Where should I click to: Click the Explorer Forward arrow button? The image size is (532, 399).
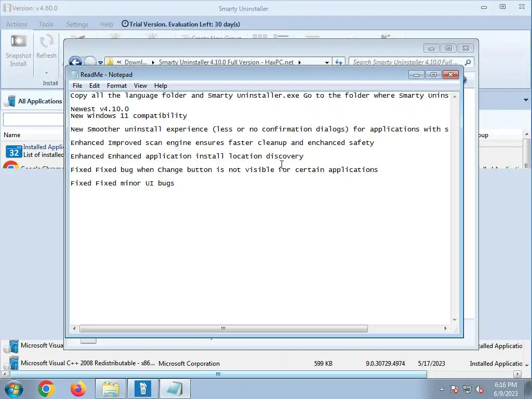90,61
